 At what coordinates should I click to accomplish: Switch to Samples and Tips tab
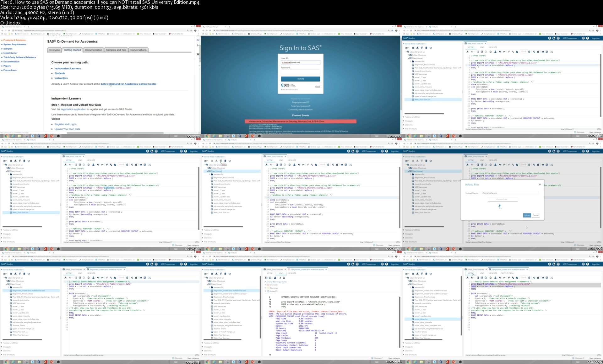click(116, 50)
